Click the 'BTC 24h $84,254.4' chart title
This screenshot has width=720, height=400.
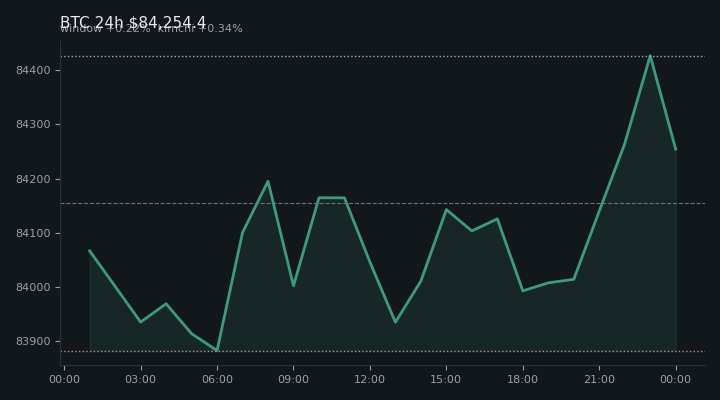[x=133, y=22]
